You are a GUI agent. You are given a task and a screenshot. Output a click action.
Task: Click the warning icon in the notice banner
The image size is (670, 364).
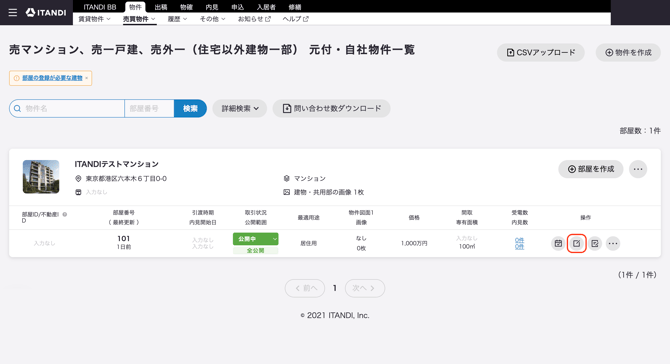pyautogui.click(x=16, y=78)
